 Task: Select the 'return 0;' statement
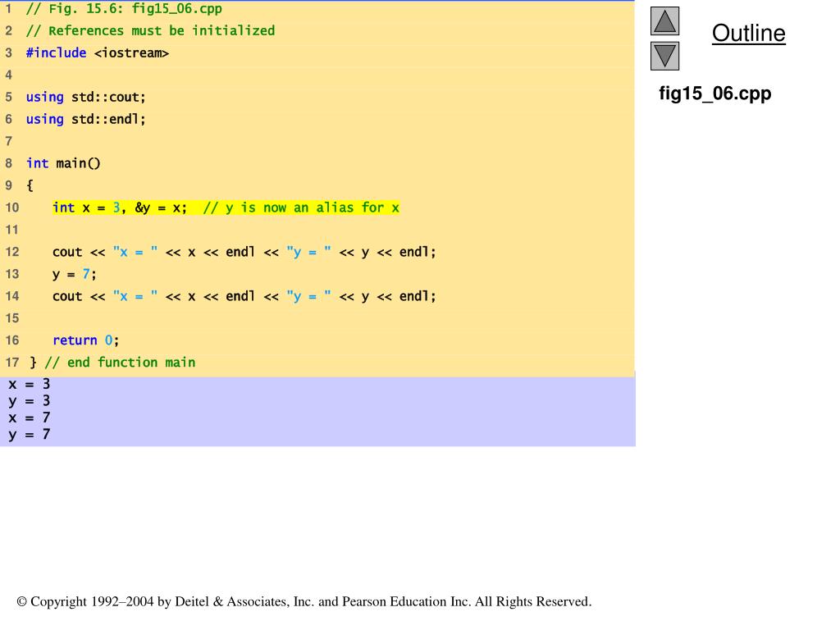(85, 340)
